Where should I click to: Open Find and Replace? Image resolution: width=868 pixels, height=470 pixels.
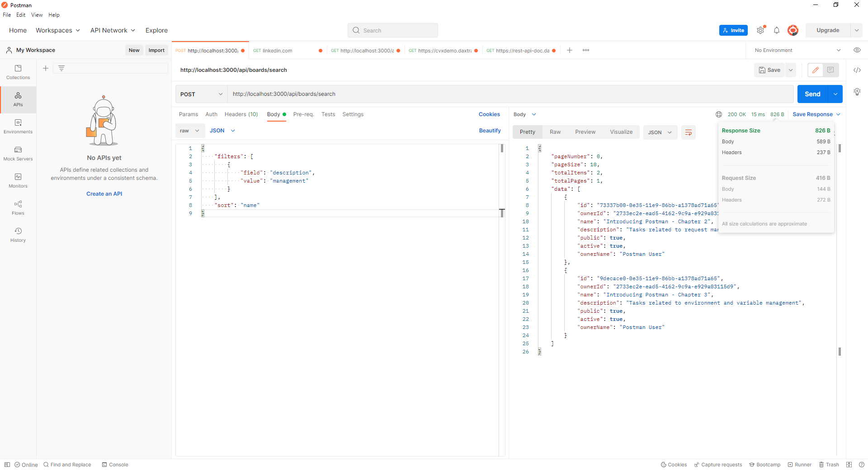click(67, 465)
